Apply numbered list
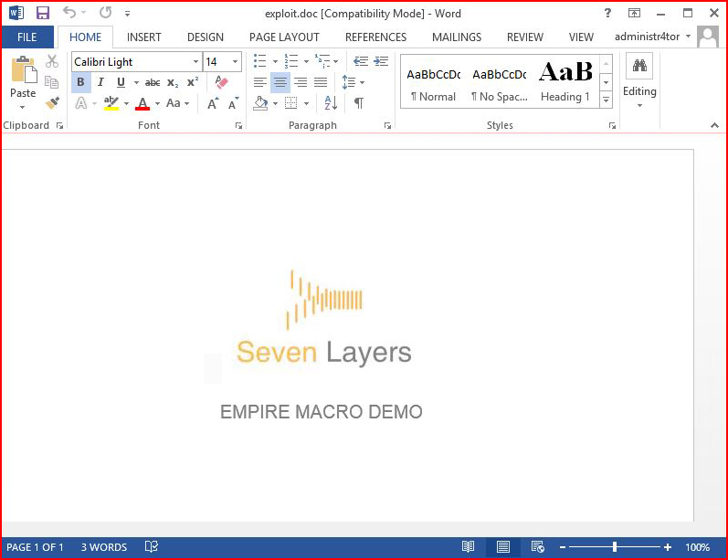 click(291, 61)
